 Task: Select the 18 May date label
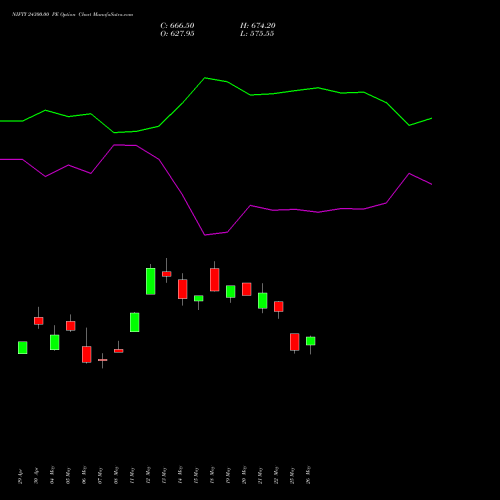click(213, 475)
